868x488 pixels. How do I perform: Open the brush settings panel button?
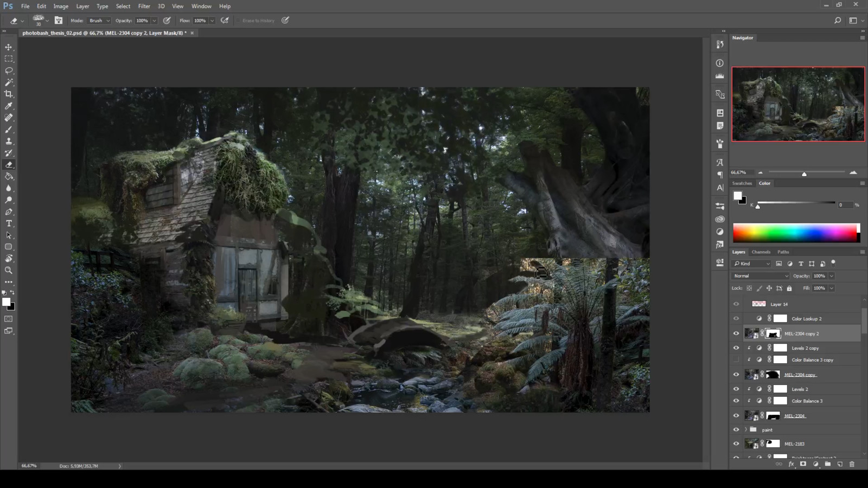point(59,21)
